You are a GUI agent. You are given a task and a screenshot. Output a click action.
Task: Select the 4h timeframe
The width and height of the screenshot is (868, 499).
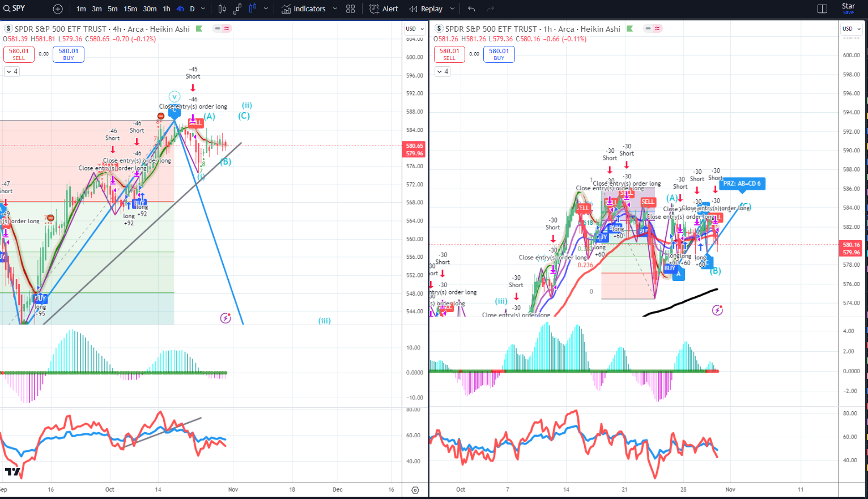[180, 9]
